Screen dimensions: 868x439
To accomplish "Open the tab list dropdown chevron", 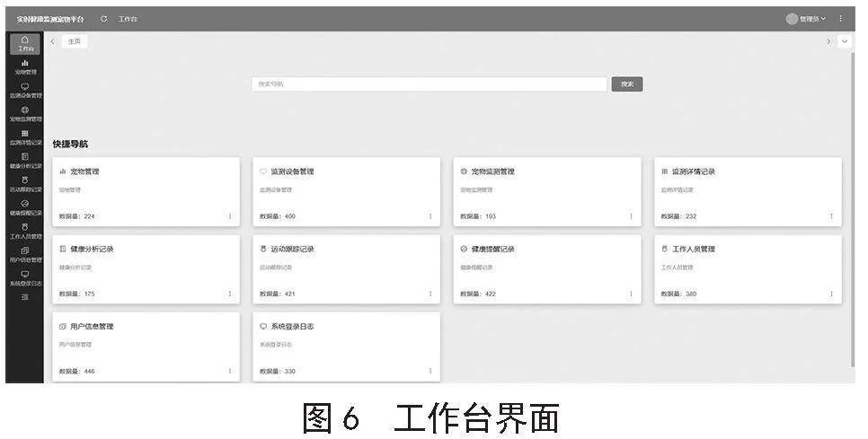I will (845, 41).
